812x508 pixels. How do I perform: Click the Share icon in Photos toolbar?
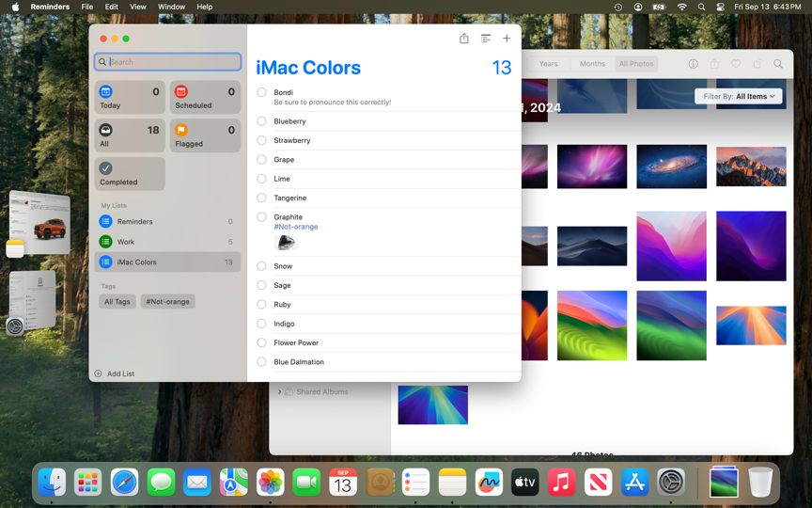tap(714, 64)
